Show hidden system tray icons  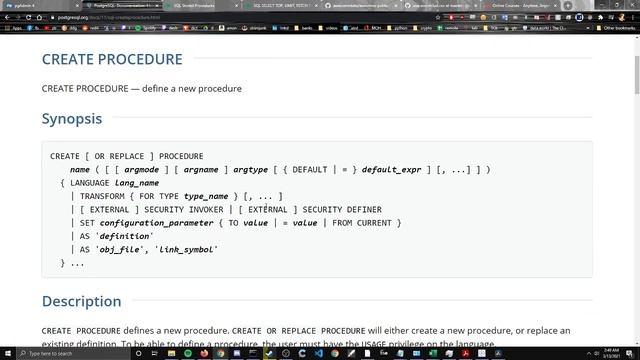click(589, 353)
